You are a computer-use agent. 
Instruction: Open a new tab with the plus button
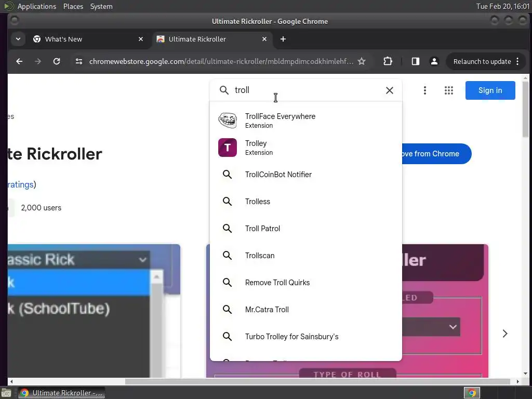point(283,39)
